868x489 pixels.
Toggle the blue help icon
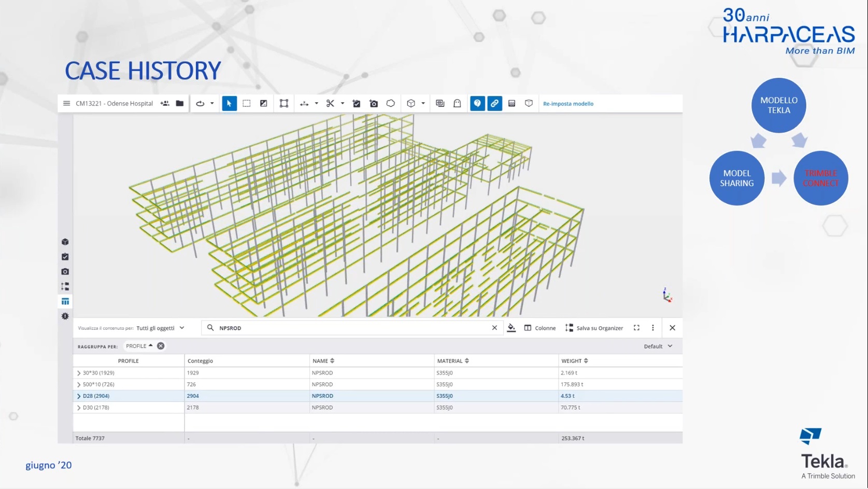tap(477, 103)
